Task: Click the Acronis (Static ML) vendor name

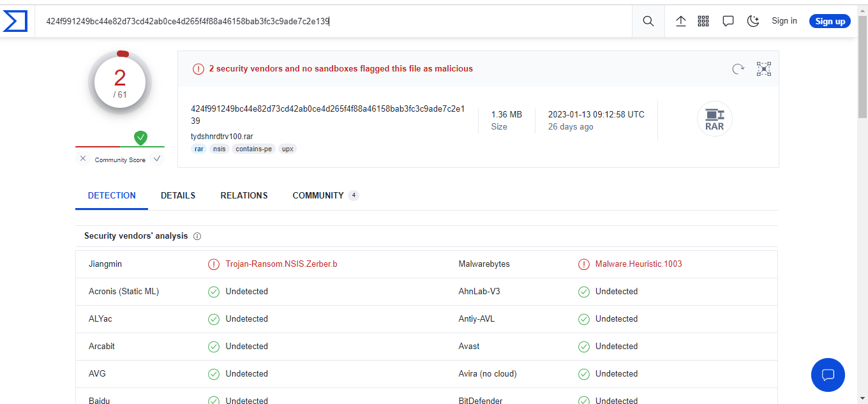Action: point(124,292)
